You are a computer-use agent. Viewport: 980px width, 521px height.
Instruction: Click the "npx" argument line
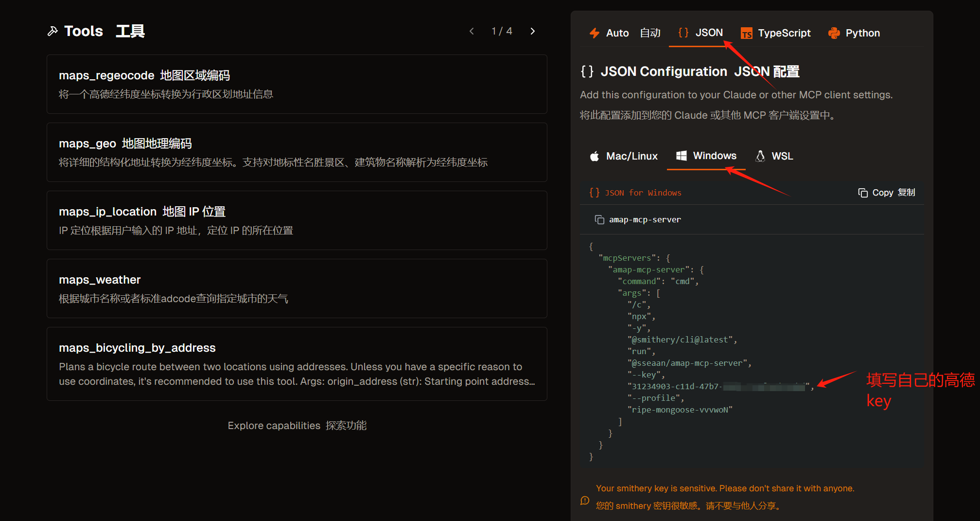(641, 316)
